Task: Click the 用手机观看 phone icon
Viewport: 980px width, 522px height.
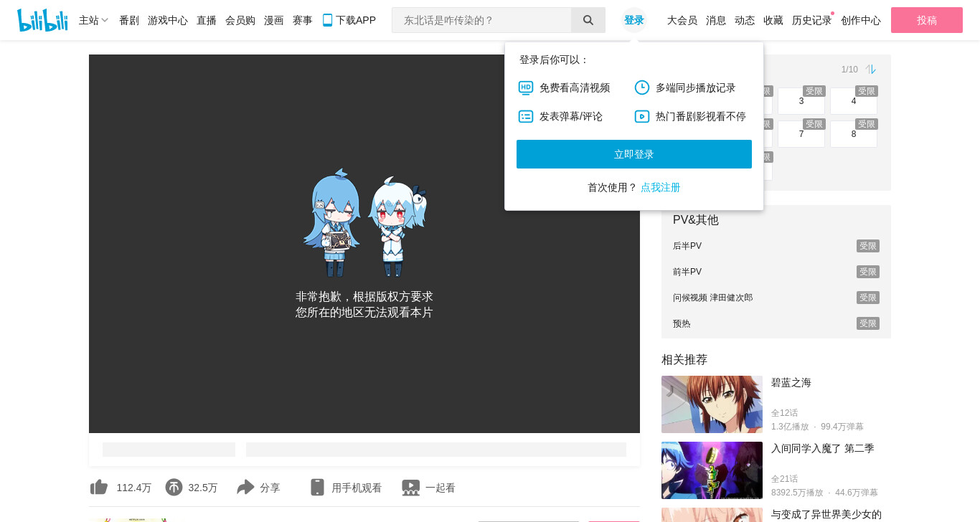Action: 317,488
